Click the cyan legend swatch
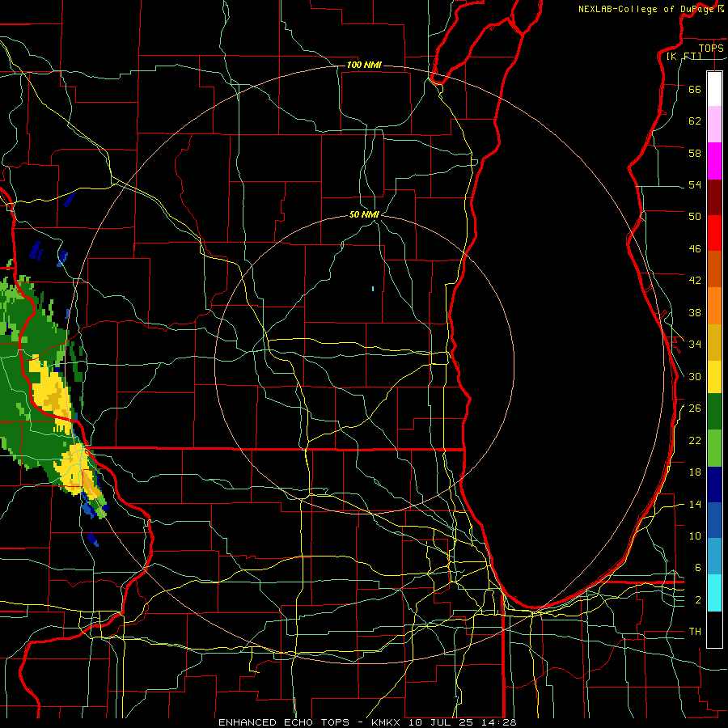 pyautogui.click(x=714, y=593)
